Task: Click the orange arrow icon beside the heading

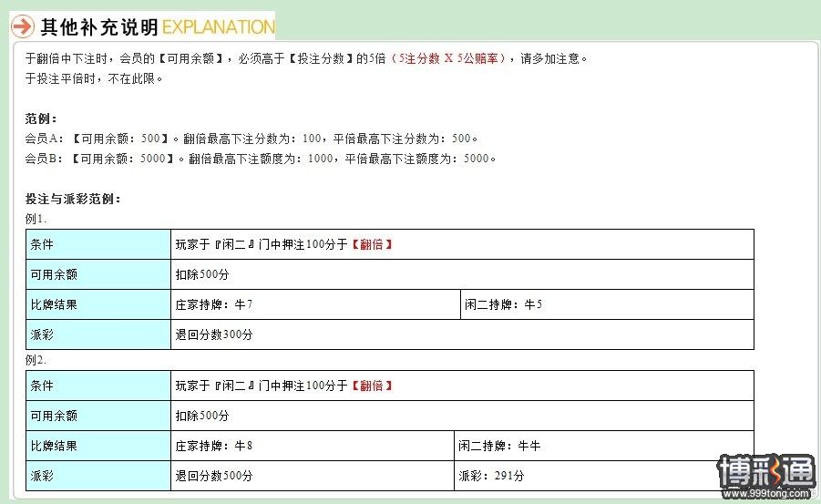Action: pos(23,26)
